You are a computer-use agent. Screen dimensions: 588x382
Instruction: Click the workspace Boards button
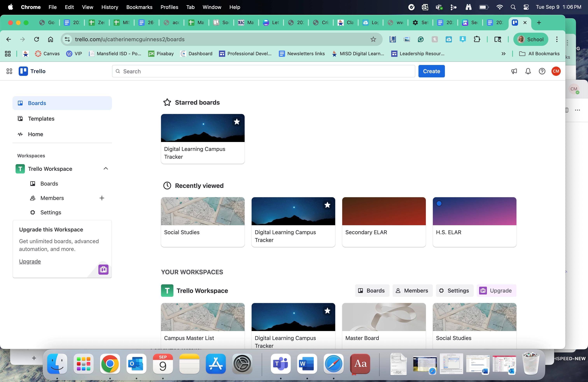(372, 291)
